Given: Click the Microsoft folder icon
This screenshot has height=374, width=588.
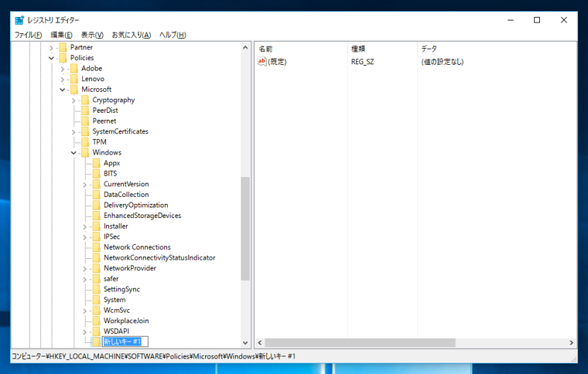Looking at the screenshot, I should click(74, 89).
